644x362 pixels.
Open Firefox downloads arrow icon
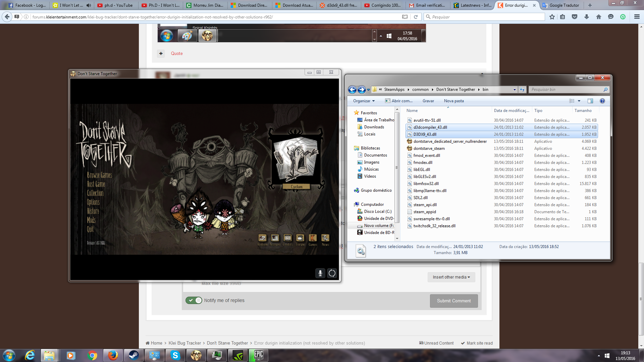[587, 17]
